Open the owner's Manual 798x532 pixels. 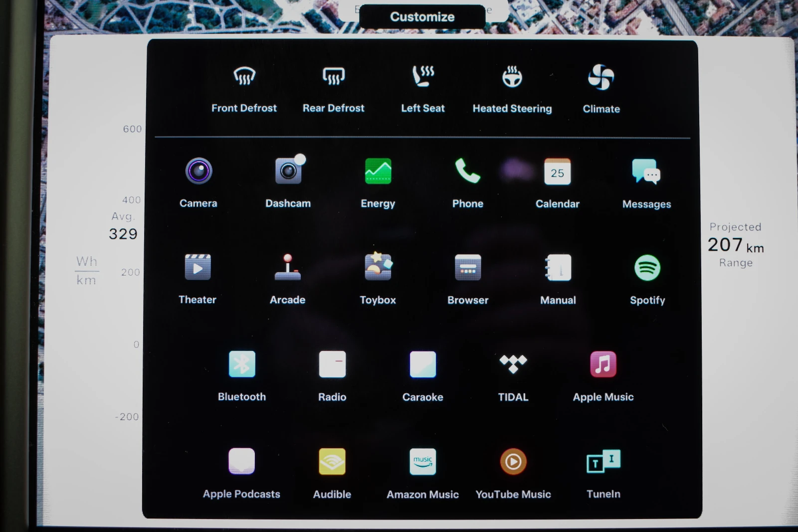(x=558, y=268)
